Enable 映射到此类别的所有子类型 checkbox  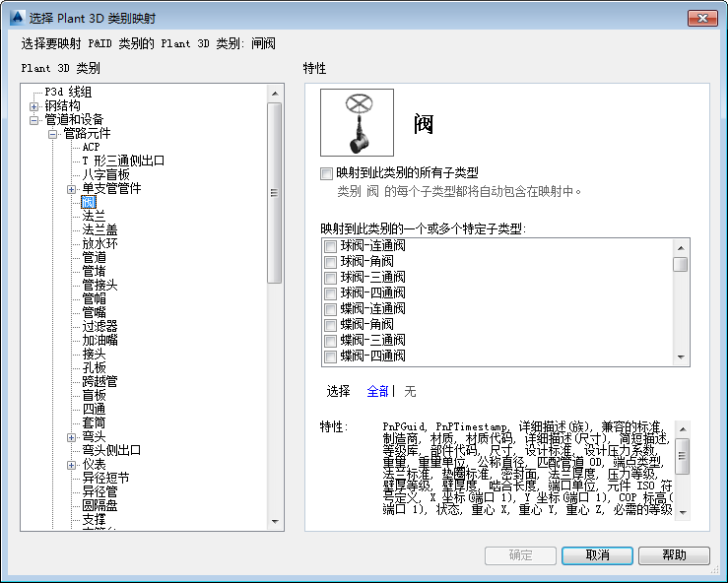click(x=326, y=173)
